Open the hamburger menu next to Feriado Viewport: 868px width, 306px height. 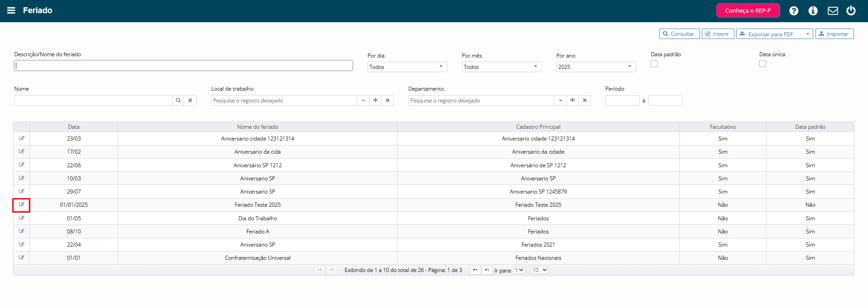(x=11, y=10)
